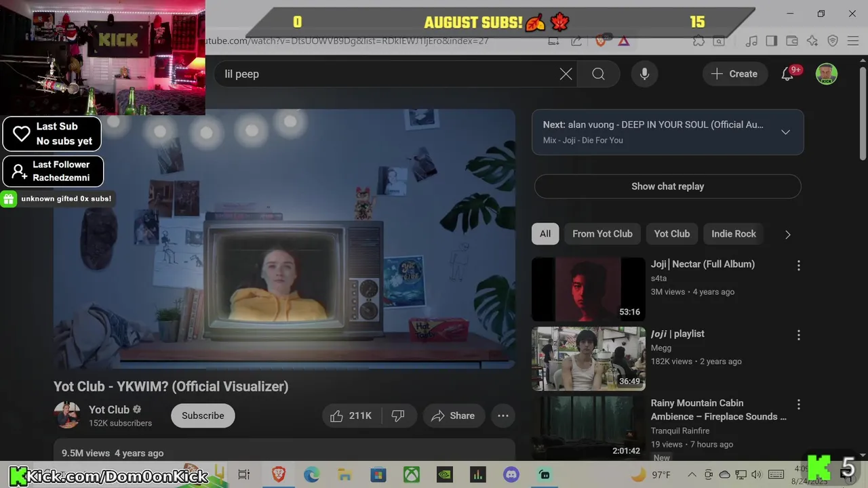Image resolution: width=868 pixels, height=488 pixels.
Task: Start voice search with the microphone icon
Action: click(x=644, y=74)
